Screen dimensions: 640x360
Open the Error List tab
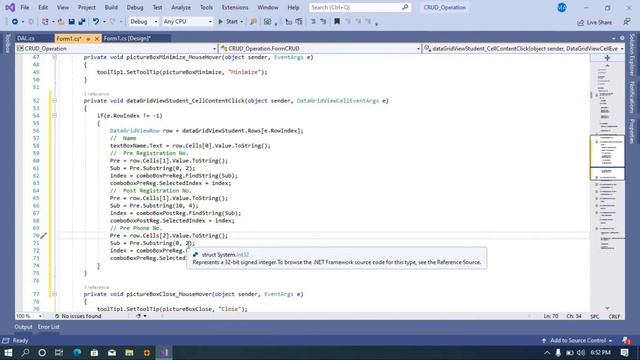pyautogui.click(x=49, y=327)
